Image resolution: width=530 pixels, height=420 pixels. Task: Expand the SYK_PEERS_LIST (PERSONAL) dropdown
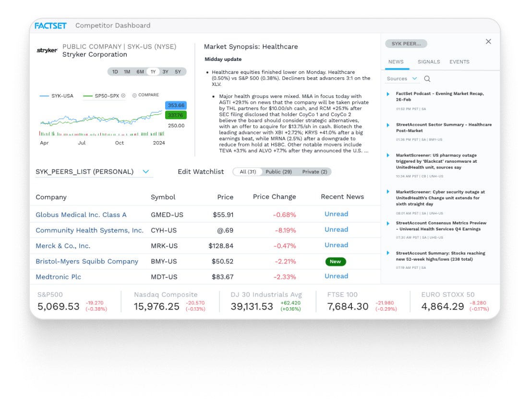tap(146, 172)
